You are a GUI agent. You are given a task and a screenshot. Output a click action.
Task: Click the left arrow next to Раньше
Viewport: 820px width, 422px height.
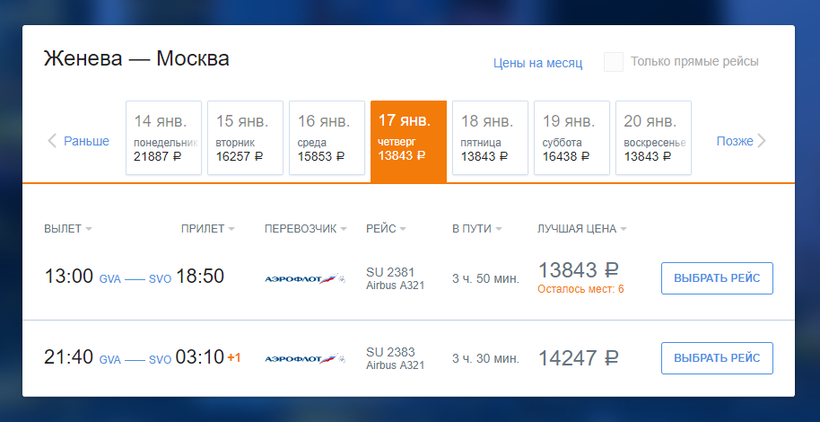pyautogui.click(x=53, y=141)
